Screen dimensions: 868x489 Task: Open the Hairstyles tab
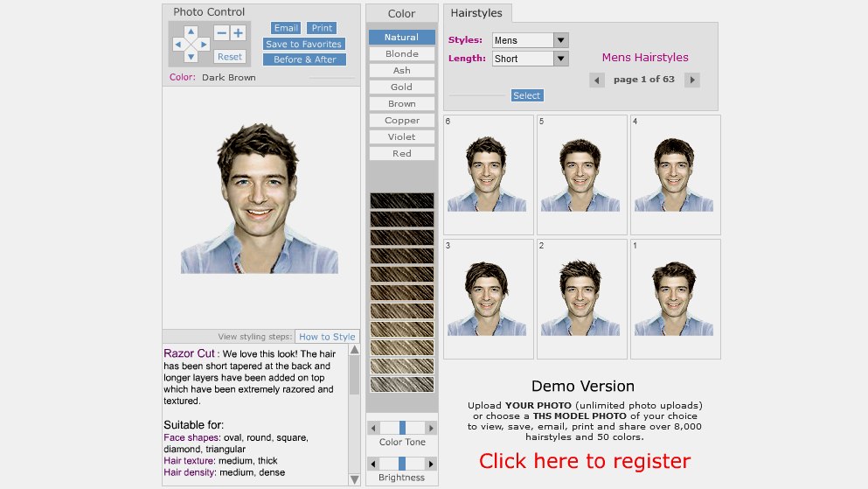[477, 12]
